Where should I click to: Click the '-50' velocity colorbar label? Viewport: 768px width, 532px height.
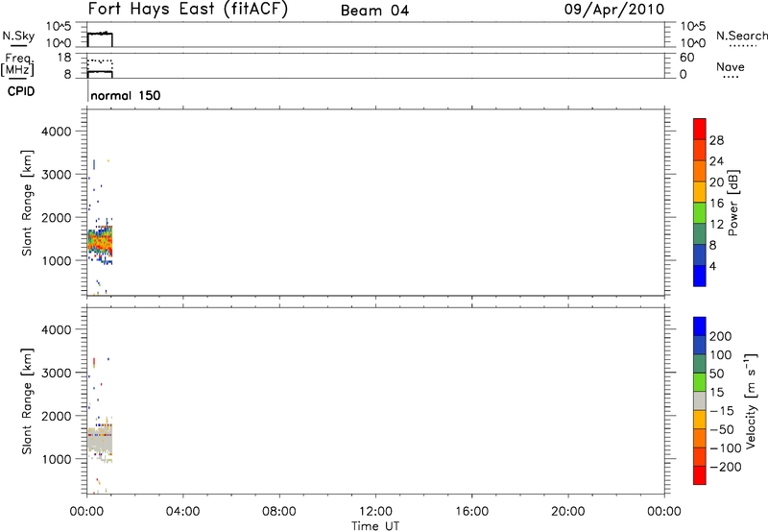pyautogui.click(x=722, y=429)
